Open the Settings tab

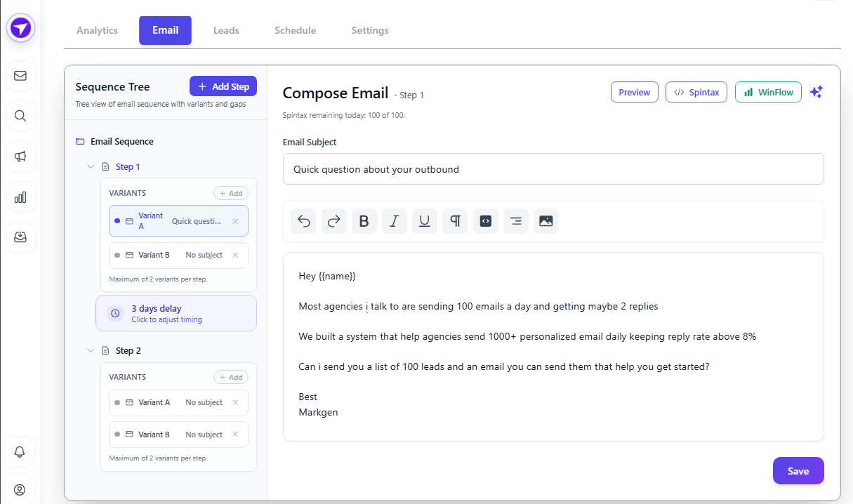tap(370, 30)
